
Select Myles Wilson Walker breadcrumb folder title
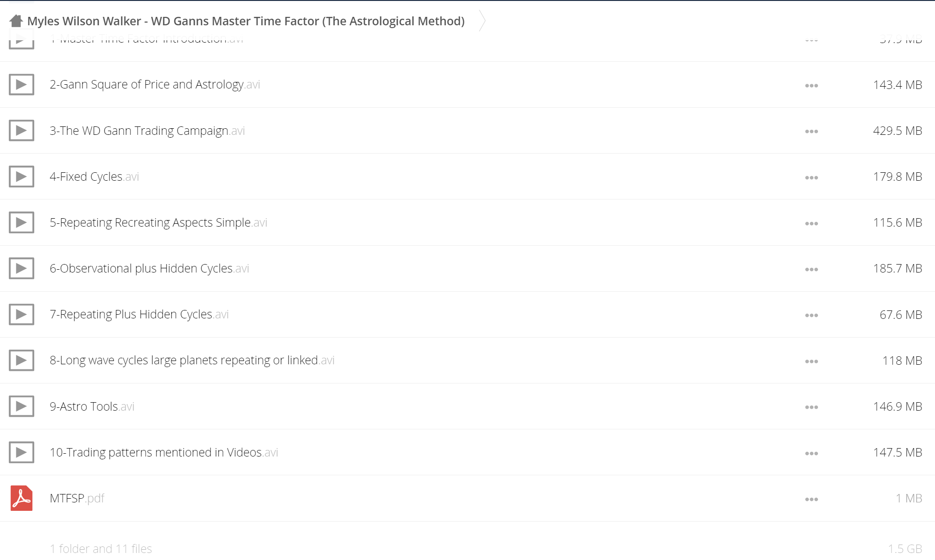[246, 21]
